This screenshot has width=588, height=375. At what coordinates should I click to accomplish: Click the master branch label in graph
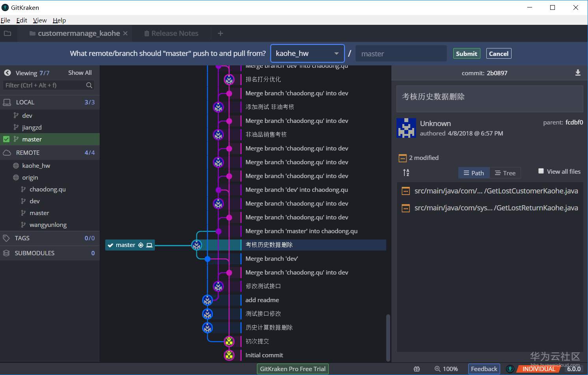pyautogui.click(x=130, y=245)
